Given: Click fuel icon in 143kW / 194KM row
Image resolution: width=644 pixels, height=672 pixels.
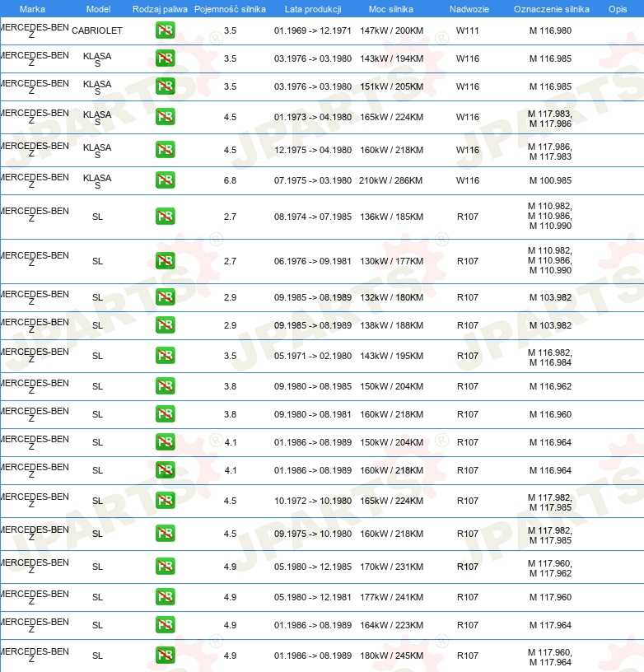Looking at the screenshot, I should [x=165, y=58].
